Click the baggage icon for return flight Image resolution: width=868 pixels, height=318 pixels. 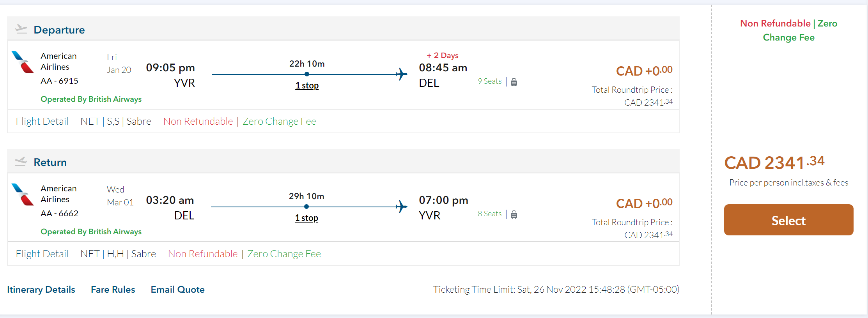tap(514, 214)
